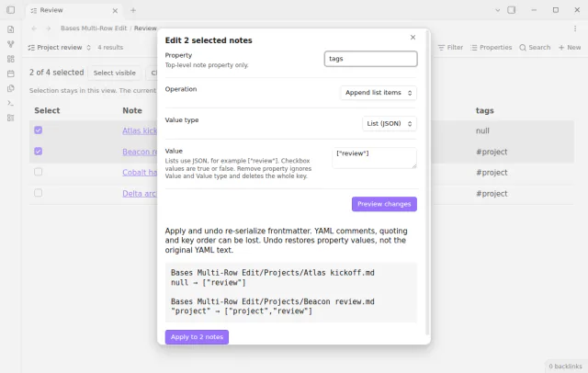
Task: Click the Review breadcrumb
Action: 145,28
